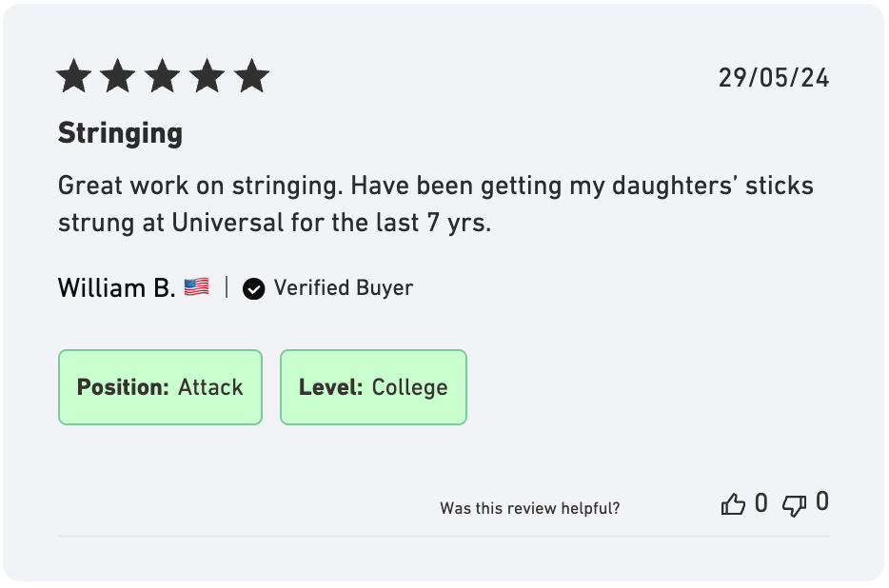
Task: Click the review title "Stringing"
Action: pyautogui.click(x=120, y=133)
